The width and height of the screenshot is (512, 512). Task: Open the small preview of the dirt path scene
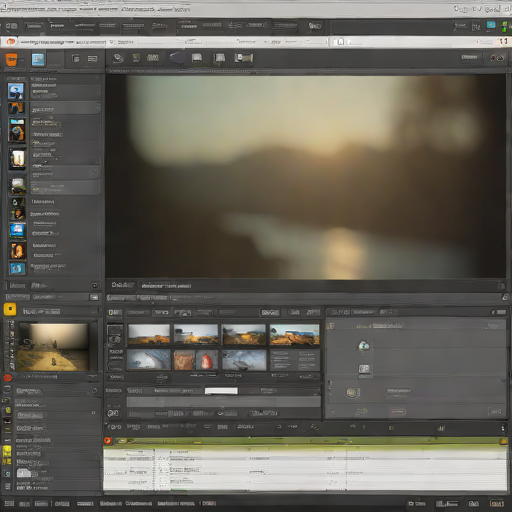53,347
